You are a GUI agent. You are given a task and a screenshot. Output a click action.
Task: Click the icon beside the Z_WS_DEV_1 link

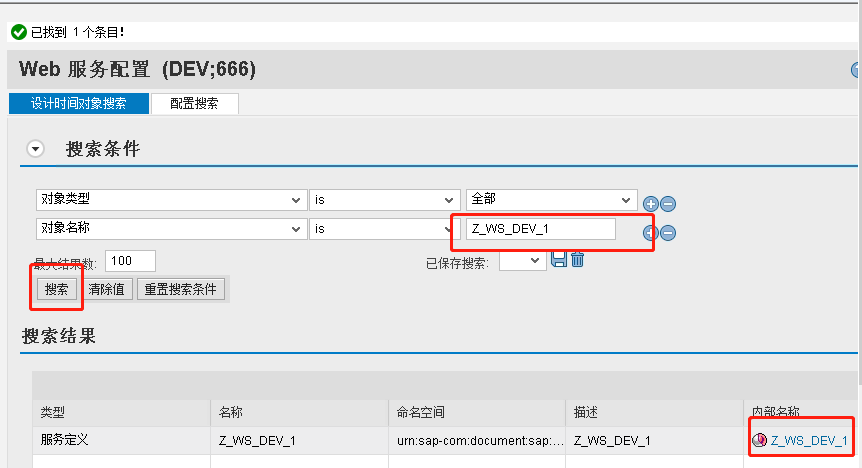point(760,440)
